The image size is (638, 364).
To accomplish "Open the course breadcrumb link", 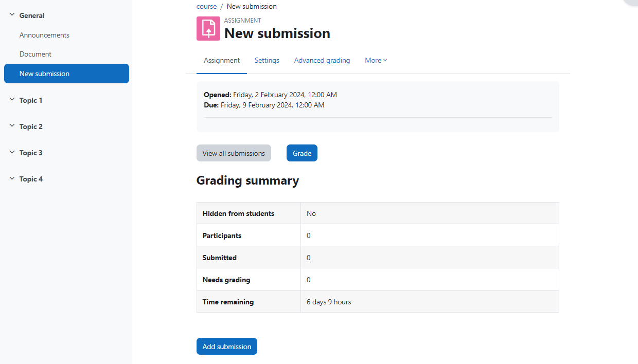I will [206, 6].
